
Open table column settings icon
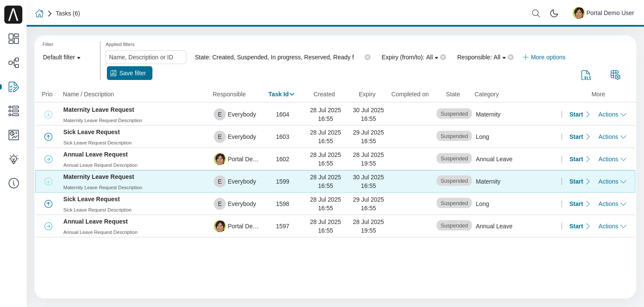point(615,75)
